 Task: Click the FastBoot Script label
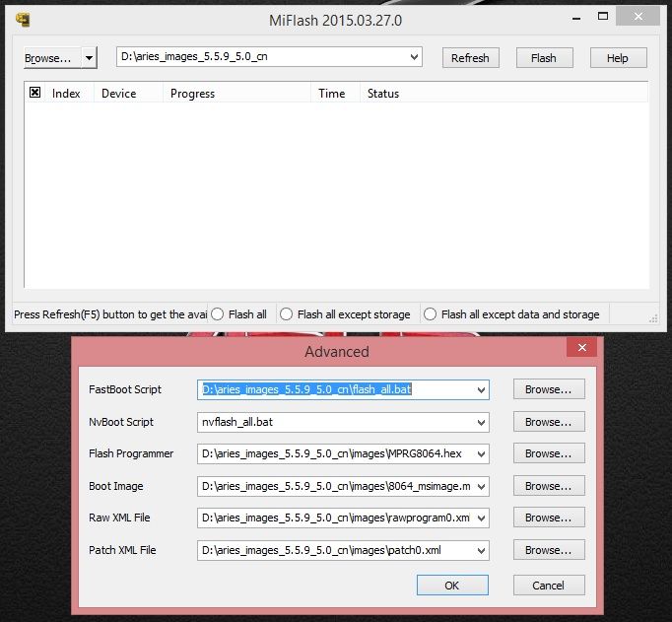(125, 389)
